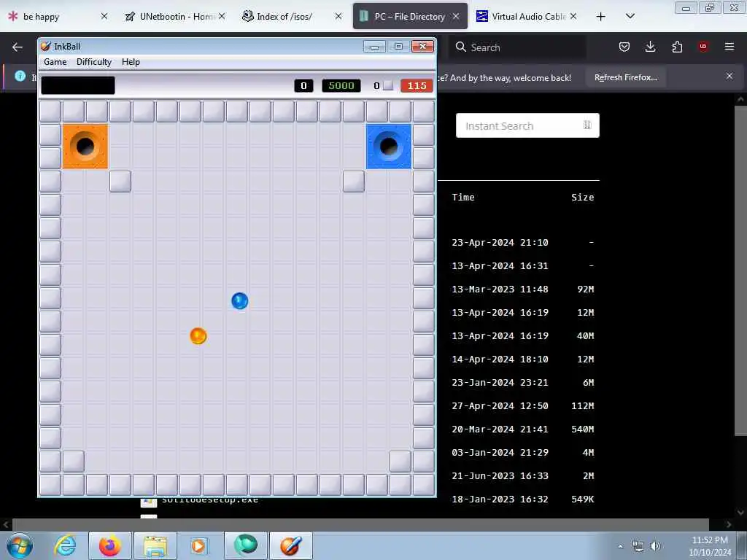Click the orange ball on the board

[x=198, y=335]
